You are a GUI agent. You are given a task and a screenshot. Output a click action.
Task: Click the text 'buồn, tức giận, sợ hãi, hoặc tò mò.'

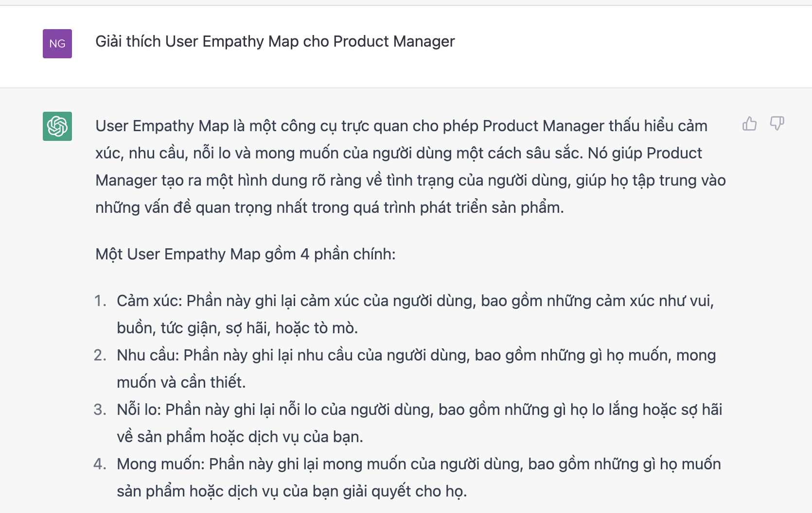click(237, 328)
